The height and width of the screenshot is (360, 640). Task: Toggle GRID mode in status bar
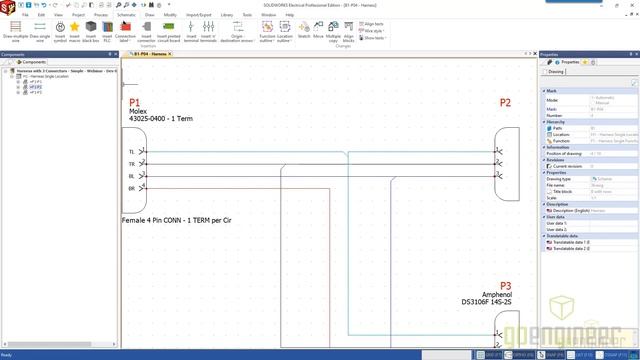(x=488, y=355)
